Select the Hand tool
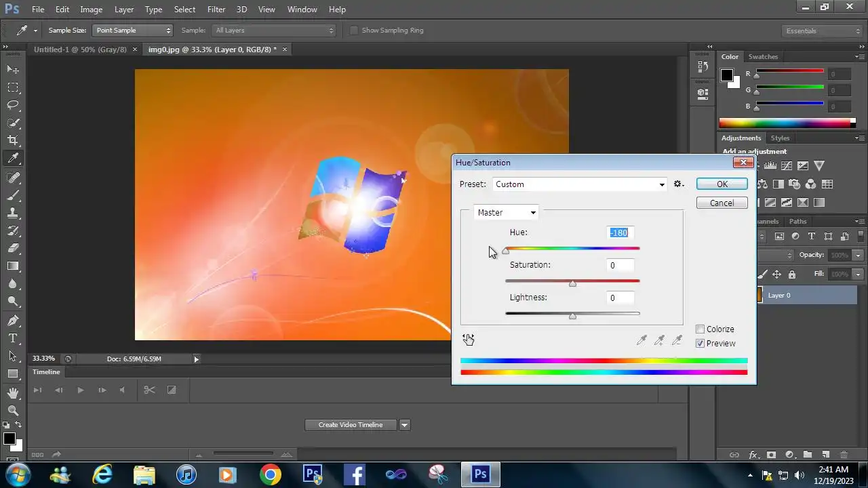The height and width of the screenshot is (488, 868). (x=13, y=393)
